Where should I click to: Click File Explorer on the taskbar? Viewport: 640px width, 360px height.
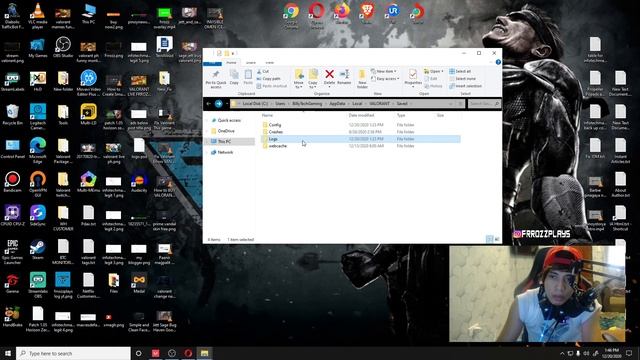[204, 353]
